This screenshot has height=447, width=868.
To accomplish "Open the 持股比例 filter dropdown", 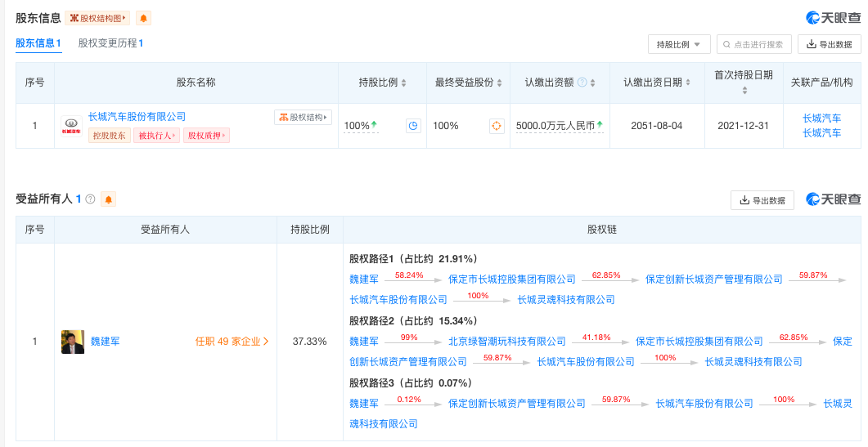I will [x=679, y=44].
